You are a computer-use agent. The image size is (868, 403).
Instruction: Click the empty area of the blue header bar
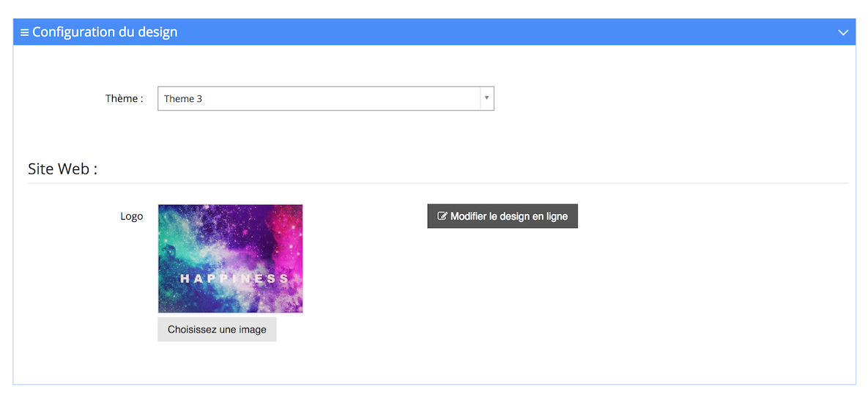(498, 32)
